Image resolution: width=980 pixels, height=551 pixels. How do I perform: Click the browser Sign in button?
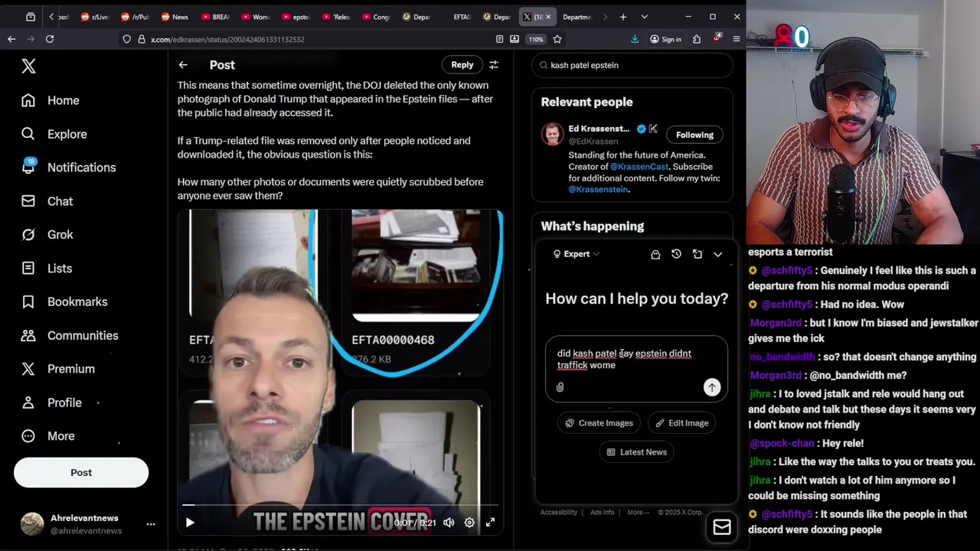(665, 39)
